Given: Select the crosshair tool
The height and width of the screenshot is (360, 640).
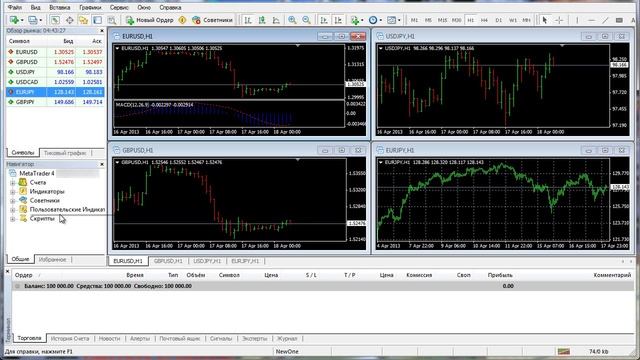Looking at the screenshot, I should 559,20.
